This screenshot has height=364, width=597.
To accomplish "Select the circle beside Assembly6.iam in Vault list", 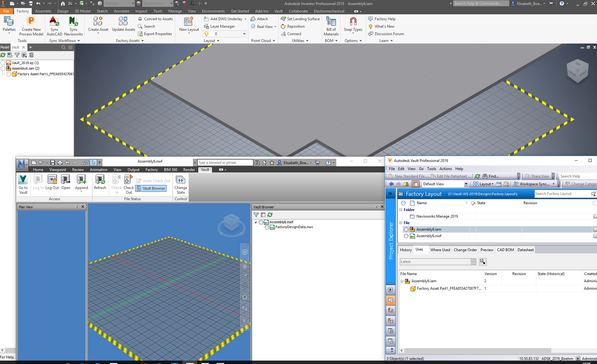I will (x=406, y=229).
